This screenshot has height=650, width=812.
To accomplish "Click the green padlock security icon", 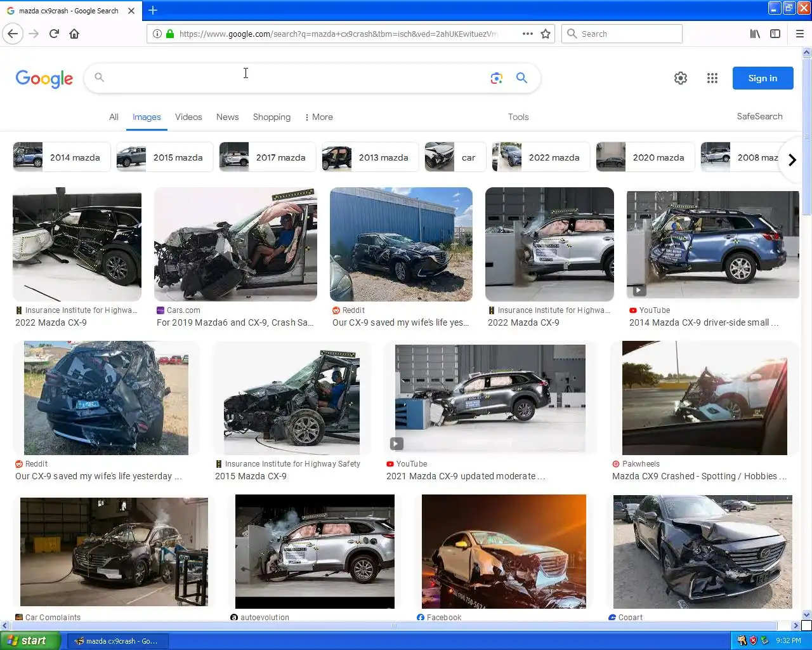I will pyautogui.click(x=170, y=34).
